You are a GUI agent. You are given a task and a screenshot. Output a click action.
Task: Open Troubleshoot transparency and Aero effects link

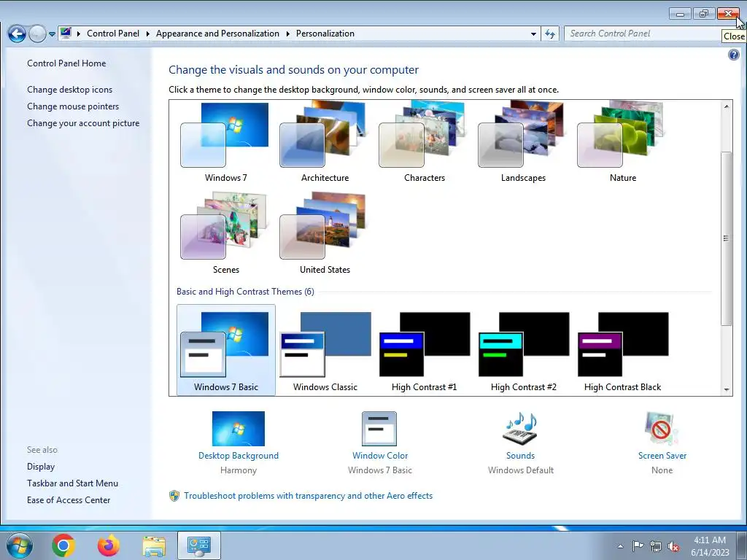(309, 496)
